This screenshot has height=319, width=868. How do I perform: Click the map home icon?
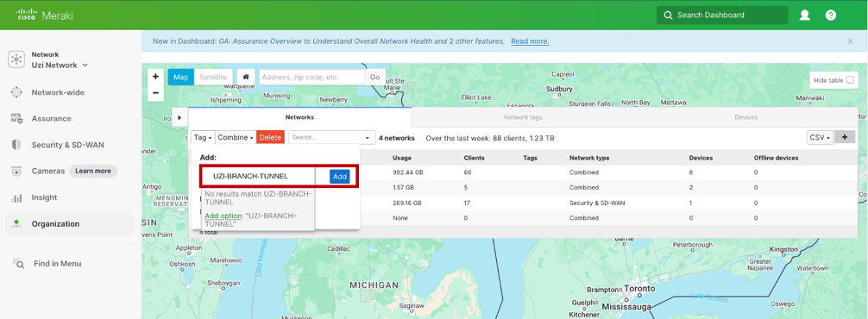(246, 77)
